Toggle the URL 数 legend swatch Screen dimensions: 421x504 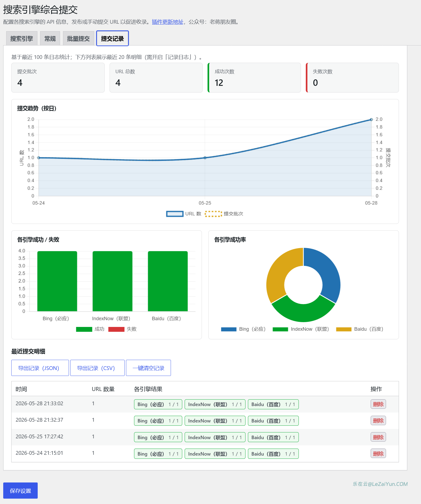click(x=175, y=214)
